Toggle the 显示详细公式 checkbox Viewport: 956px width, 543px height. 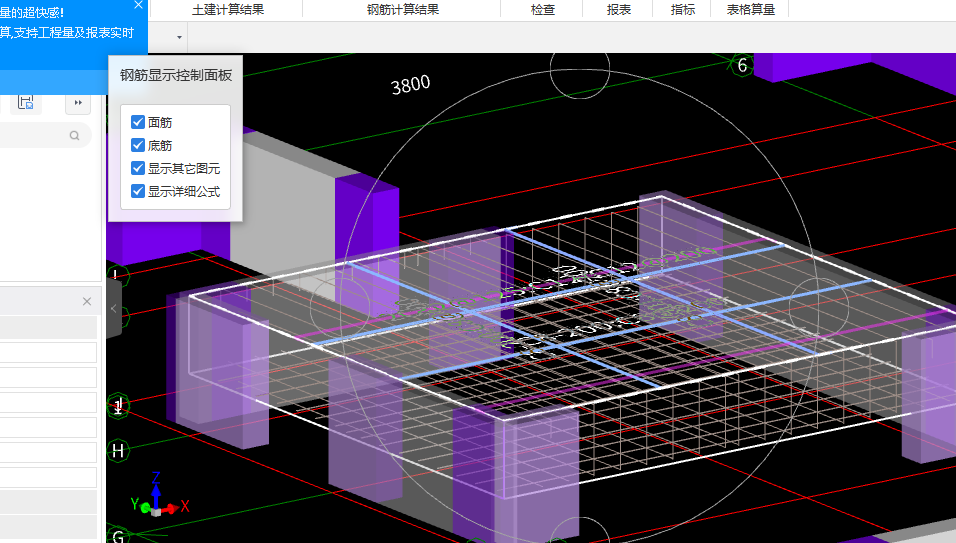[138, 191]
